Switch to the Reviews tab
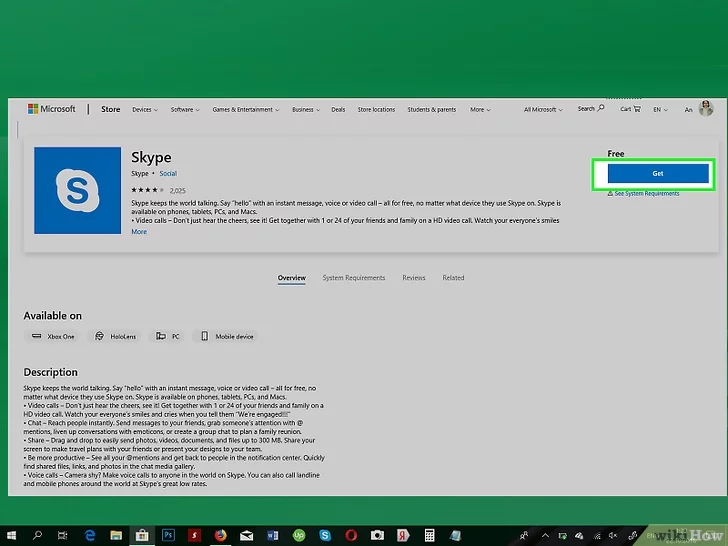728x546 pixels. (x=414, y=278)
